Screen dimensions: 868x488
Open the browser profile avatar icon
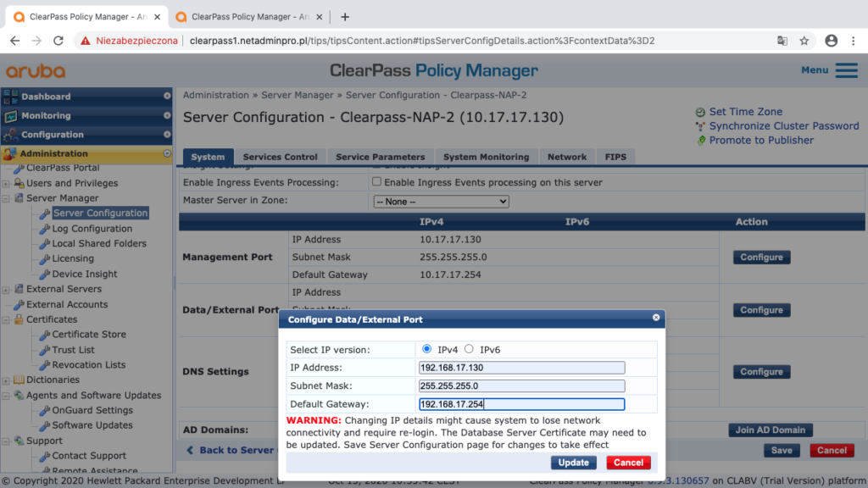pyautogui.click(x=831, y=41)
